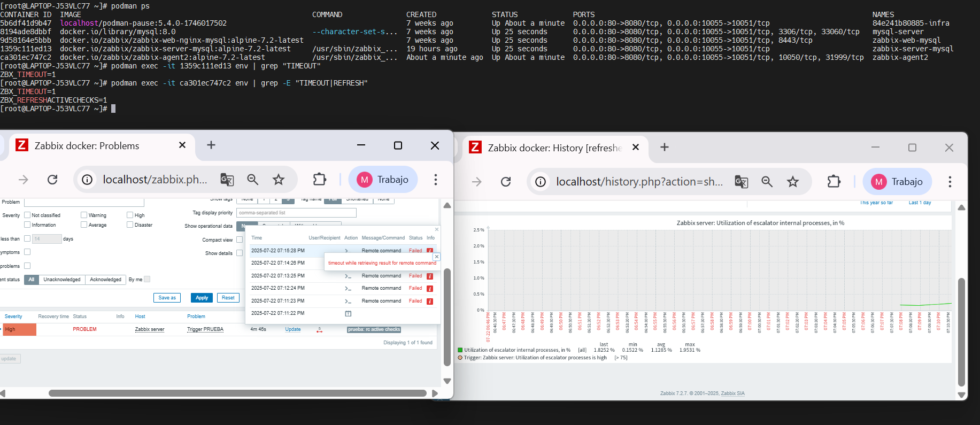Open extensions puzzle icon in Problems window
Viewport: 980px width, 425px height.
tap(320, 180)
